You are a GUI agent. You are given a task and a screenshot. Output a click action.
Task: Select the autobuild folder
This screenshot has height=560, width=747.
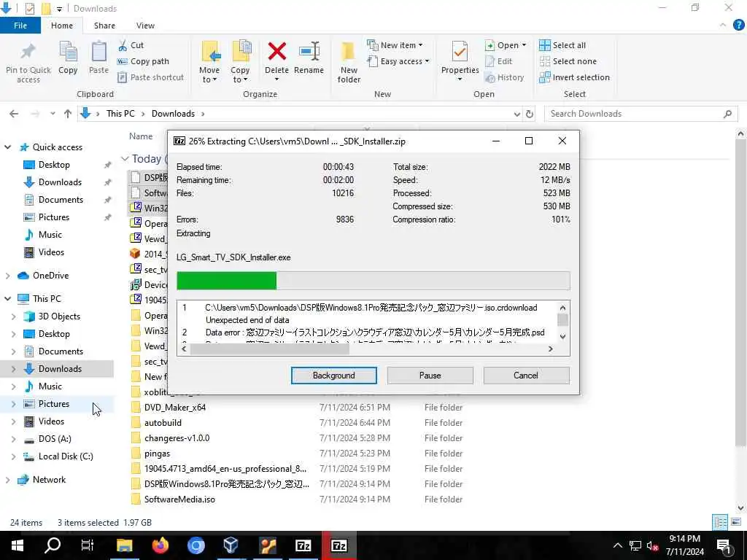click(163, 423)
